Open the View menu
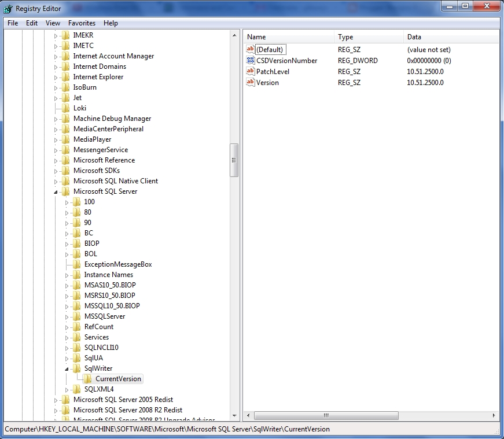The image size is (504, 439). point(53,23)
